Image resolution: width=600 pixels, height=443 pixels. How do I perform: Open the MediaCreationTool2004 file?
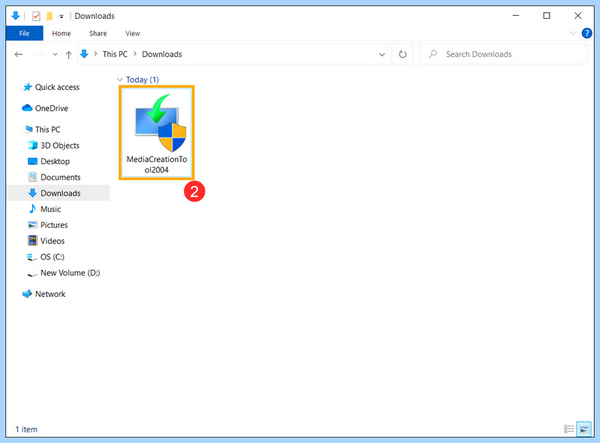click(157, 132)
